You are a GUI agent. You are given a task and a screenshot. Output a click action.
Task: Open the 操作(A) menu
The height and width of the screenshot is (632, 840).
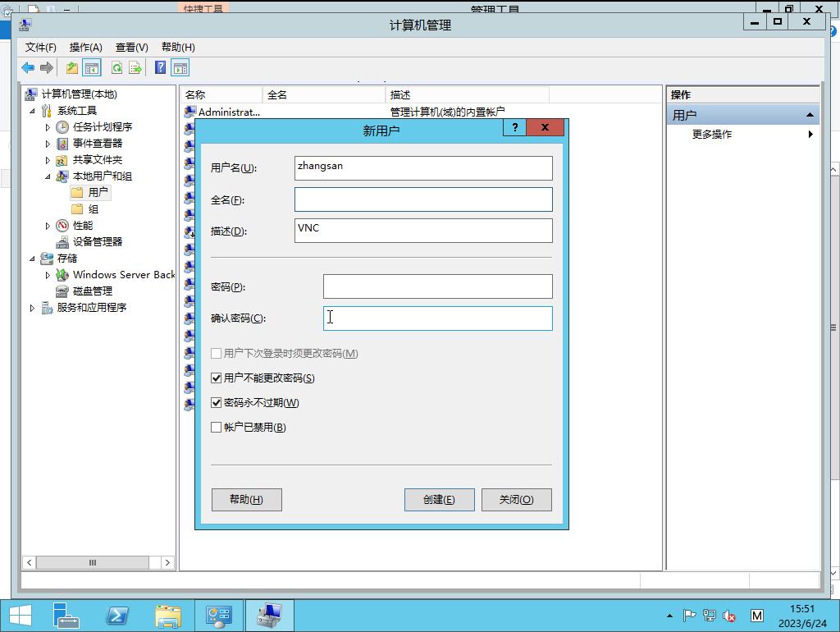point(85,47)
